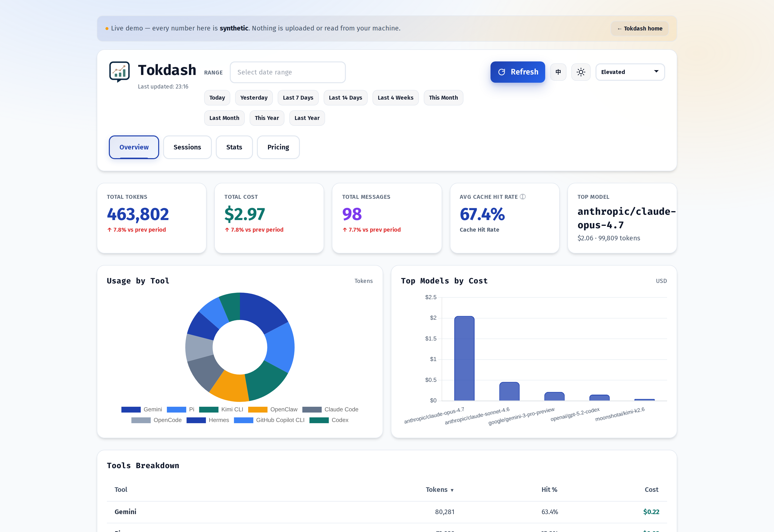Click the 463,802 total tokens value
The width and height of the screenshot is (774, 532).
[138, 214]
